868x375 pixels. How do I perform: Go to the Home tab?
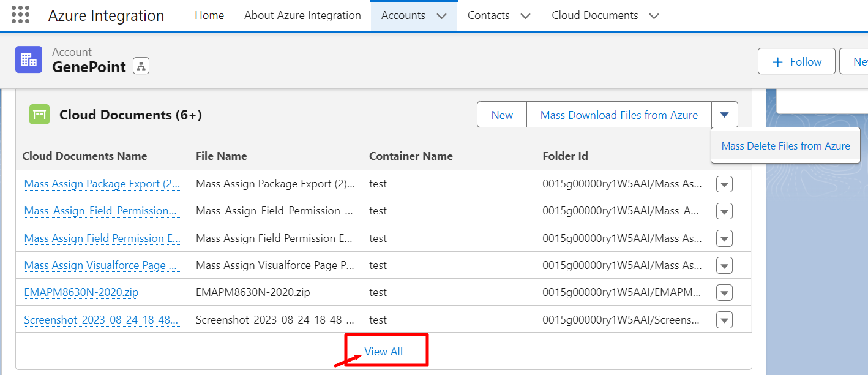209,15
